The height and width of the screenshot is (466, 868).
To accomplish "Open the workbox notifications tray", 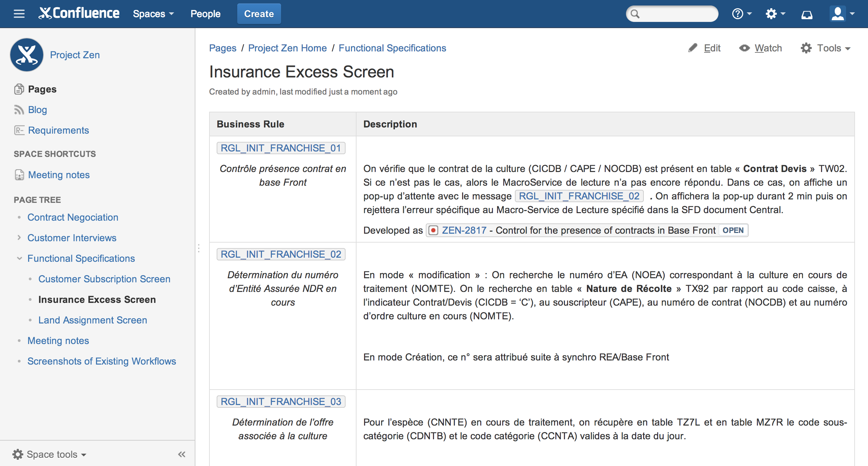I will 807,14.
